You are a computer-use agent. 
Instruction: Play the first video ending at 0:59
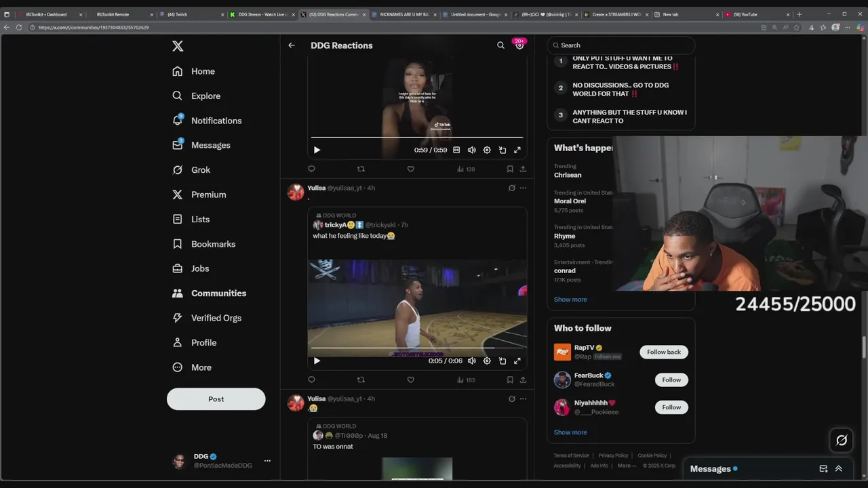[x=317, y=150]
